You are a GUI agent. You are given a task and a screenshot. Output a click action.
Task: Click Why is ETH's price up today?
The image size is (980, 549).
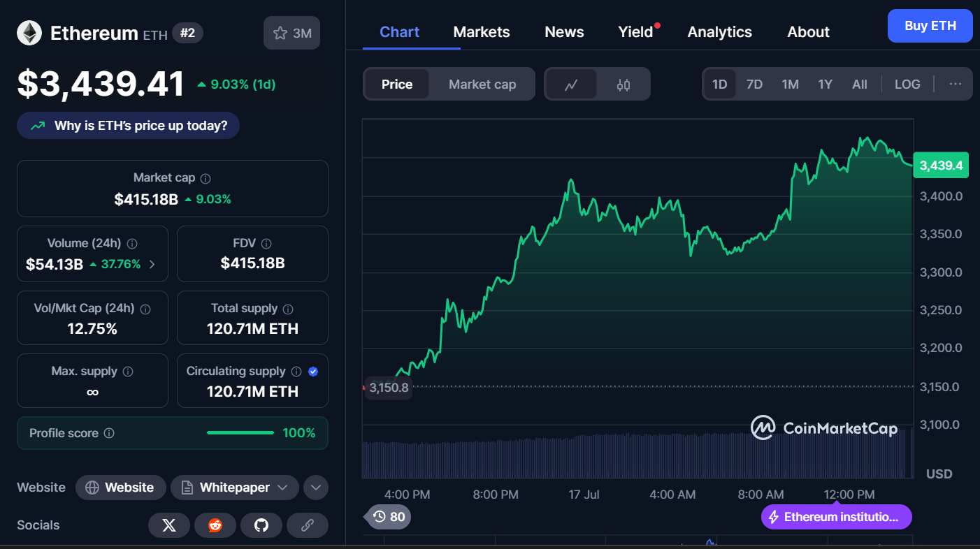[128, 126]
